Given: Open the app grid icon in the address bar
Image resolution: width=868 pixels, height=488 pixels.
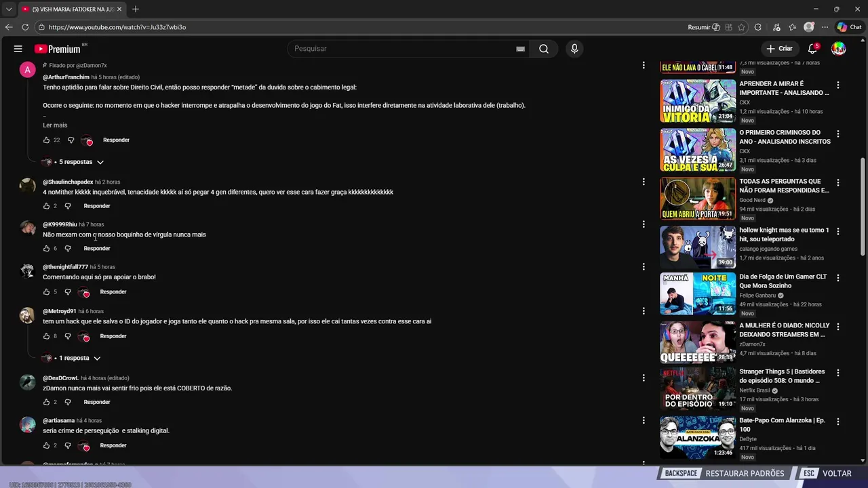Looking at the screenshot, I should point(728,27).
